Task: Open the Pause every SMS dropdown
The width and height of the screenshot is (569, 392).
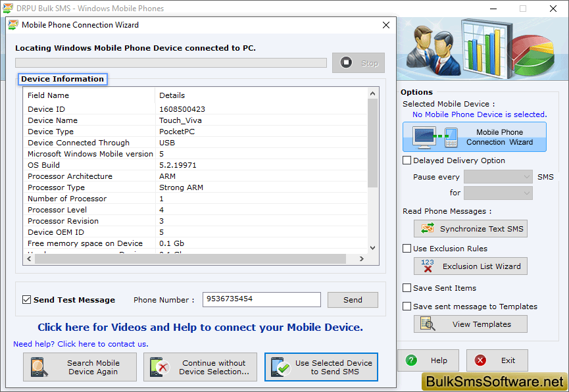Action: 498,177
